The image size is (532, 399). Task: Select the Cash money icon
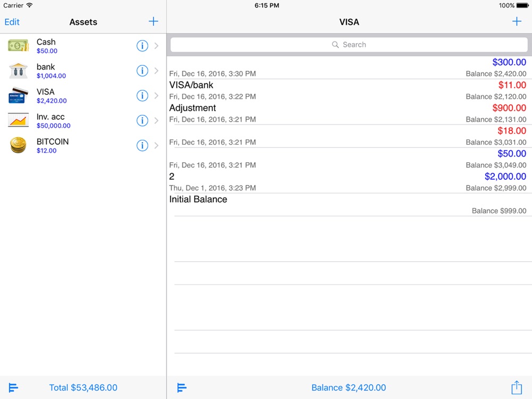(x=18, y=45)
